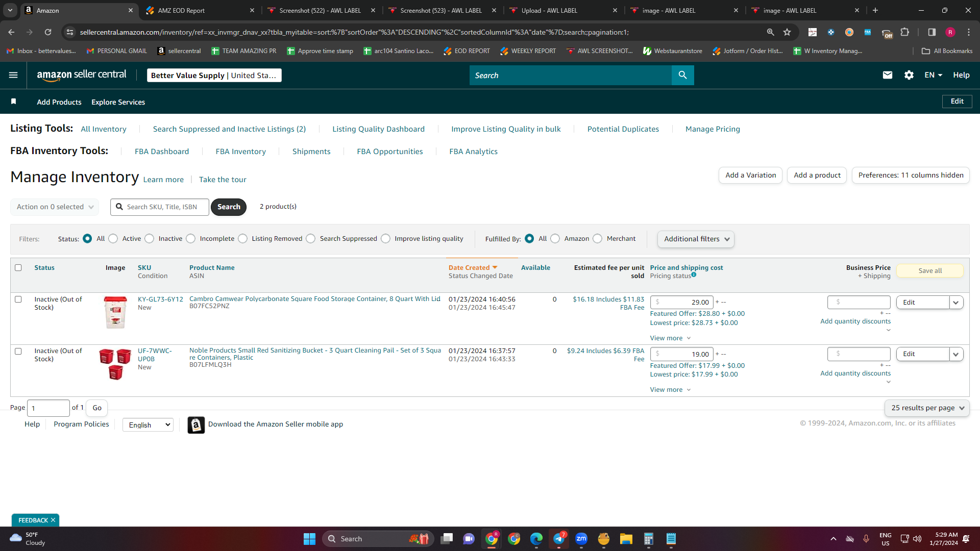The height and width of the screenshot is (551, 980).
Task: Open browser side panel icon
Action: [932, 32]
